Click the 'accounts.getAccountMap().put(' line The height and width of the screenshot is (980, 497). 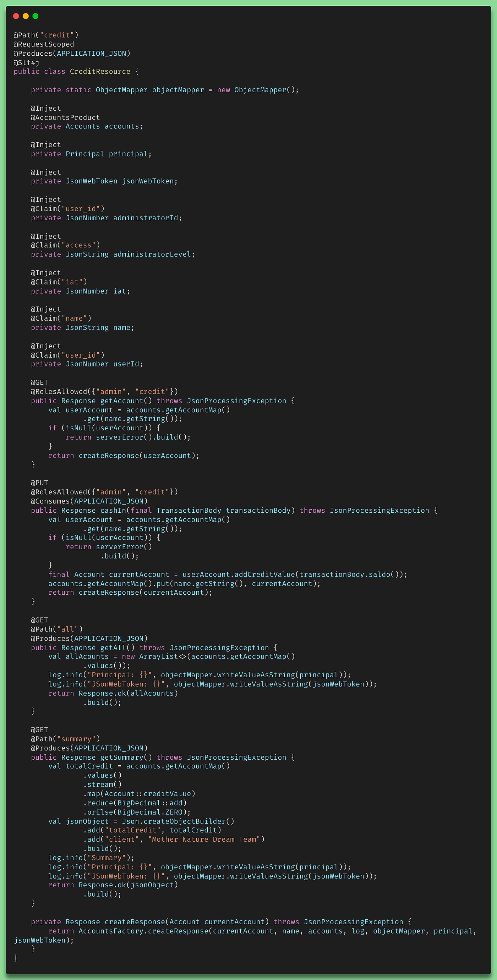click(185, 584)
